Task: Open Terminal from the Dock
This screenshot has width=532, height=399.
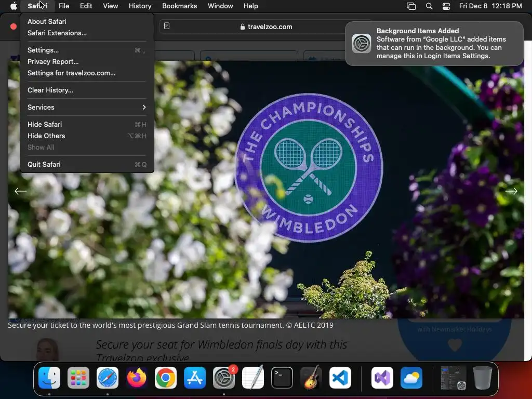Action: (x=282, y=378)
